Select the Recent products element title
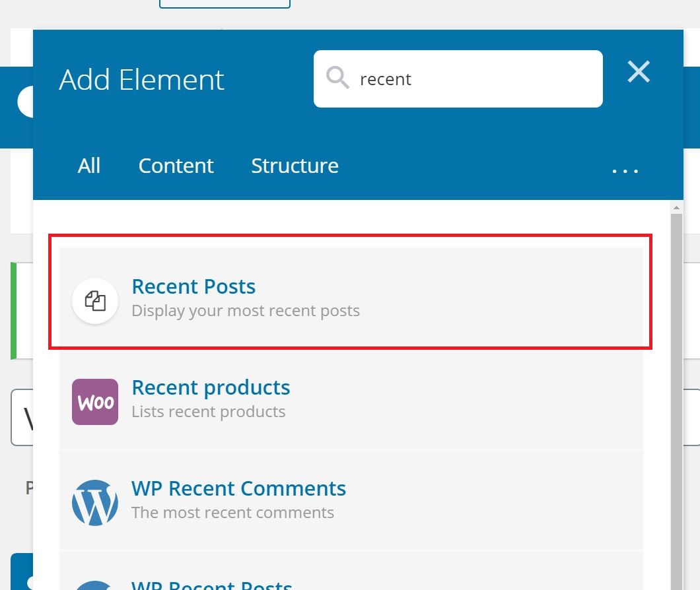Screen dimensions: 700x590 coord(211,387)
